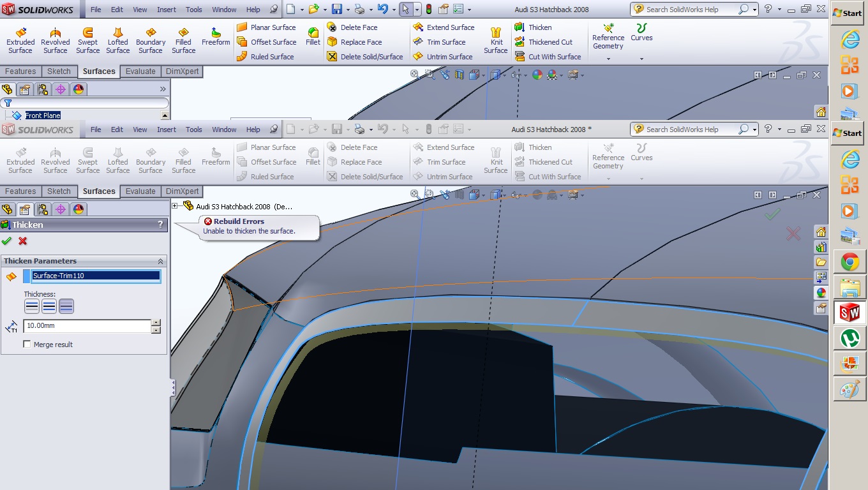Click the enabled Offset Surface command
868x490 pixels.
pyautogui.click(x=266, y=42)
